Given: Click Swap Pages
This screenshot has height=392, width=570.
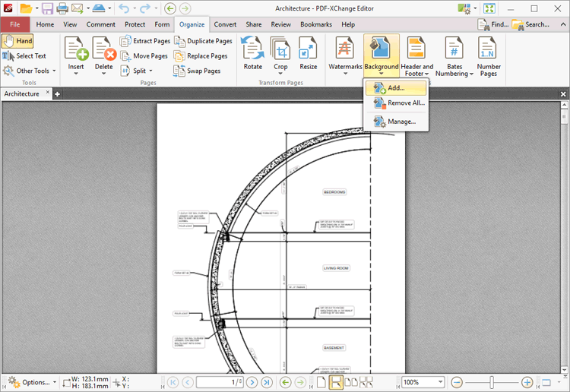Looking at the screenshot, I should point(197,71).
